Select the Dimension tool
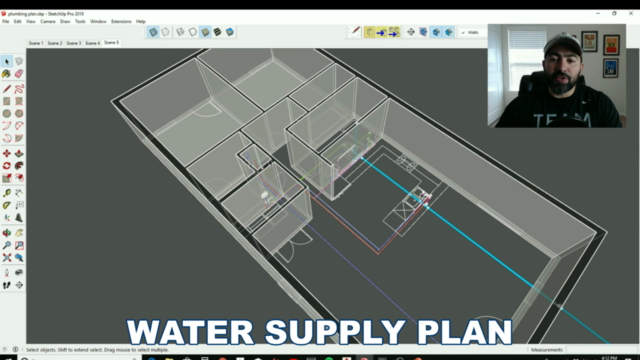 (19, 193)
